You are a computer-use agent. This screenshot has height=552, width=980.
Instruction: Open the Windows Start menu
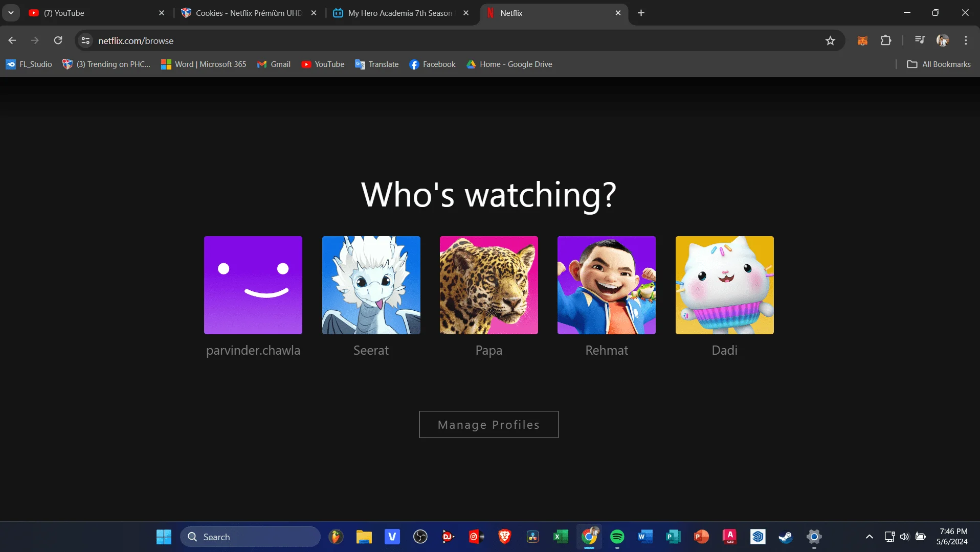pyautogui.click(x=164, y=537)
